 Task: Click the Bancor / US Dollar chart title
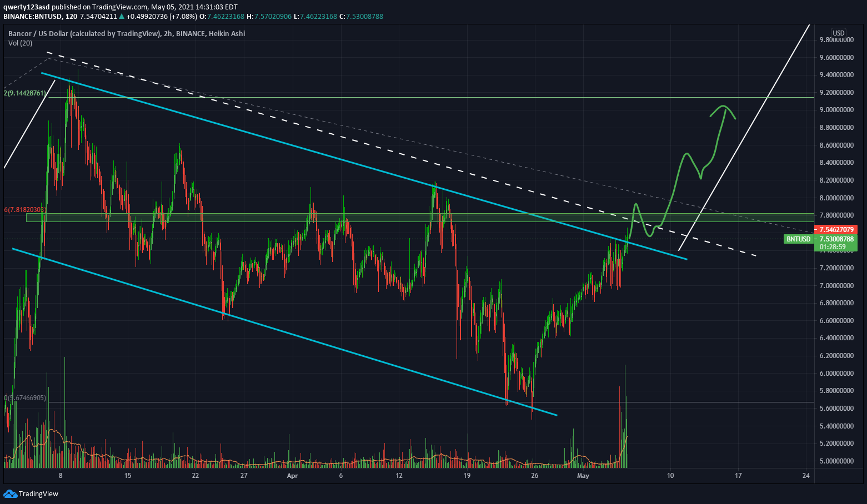(127, 33)
